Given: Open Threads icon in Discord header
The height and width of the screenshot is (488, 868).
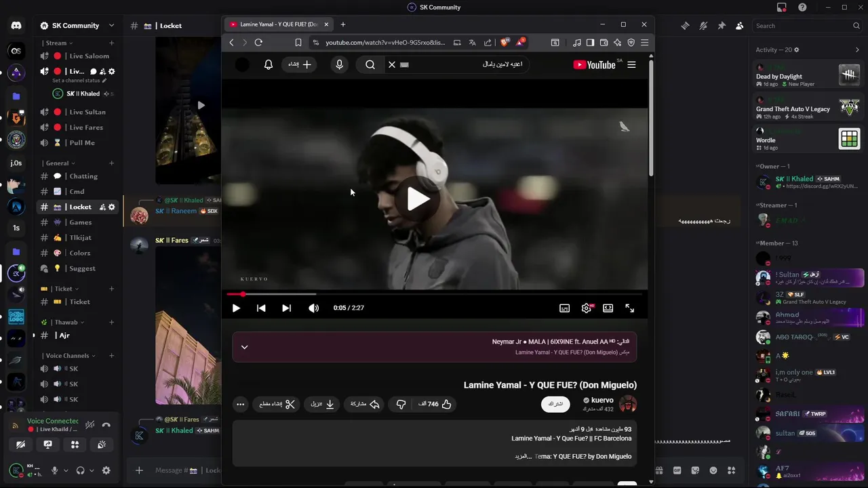Looking at the screenshot, I should tap(686, 26).
